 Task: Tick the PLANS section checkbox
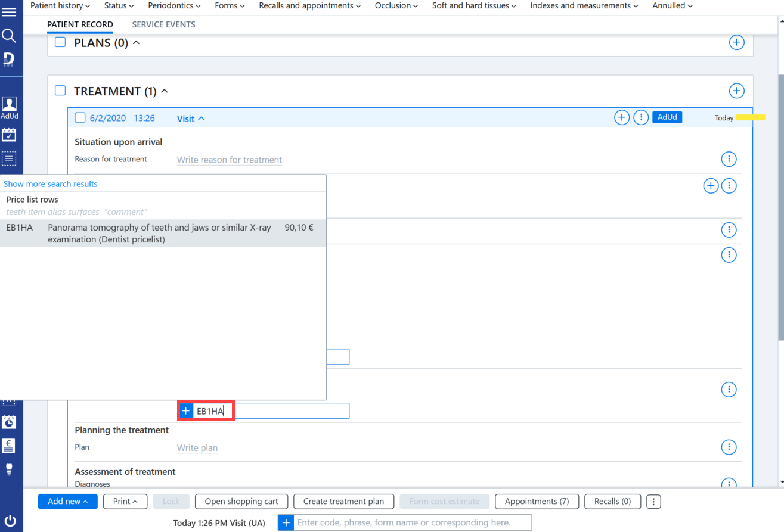pos(60,42)
